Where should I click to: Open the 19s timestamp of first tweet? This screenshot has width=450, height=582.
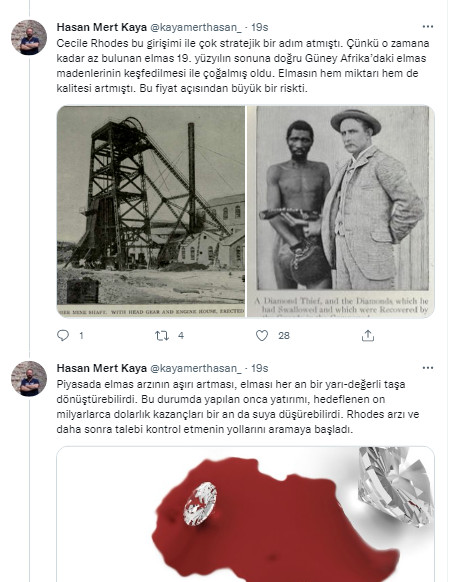coord(260,27)
